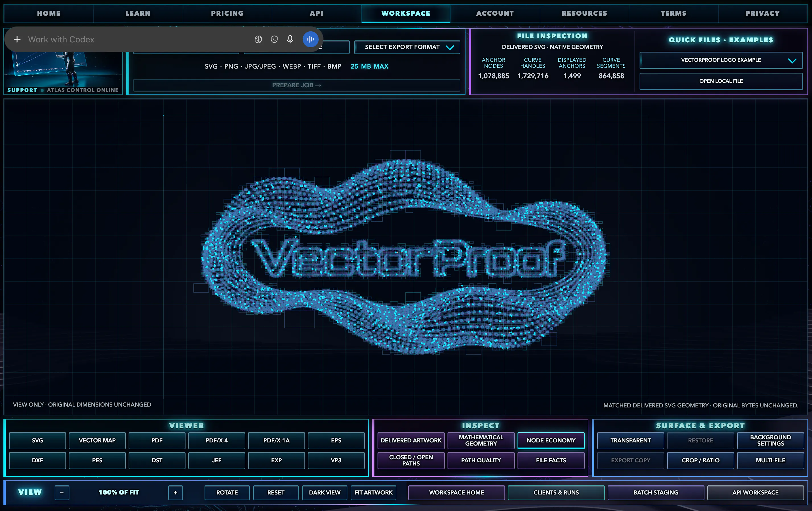
Task: Toggle Closed / Open Paths view
Action: pos(411,460)
